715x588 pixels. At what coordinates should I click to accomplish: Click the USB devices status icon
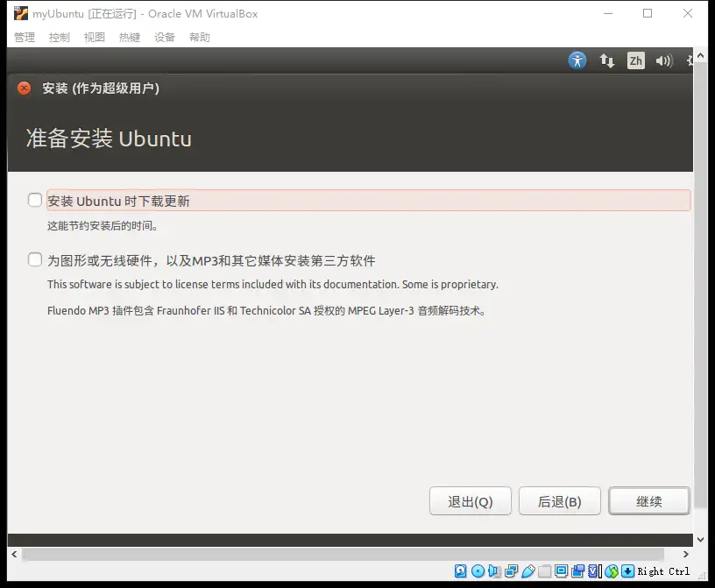pyautogui.click(x=528, y=571)
